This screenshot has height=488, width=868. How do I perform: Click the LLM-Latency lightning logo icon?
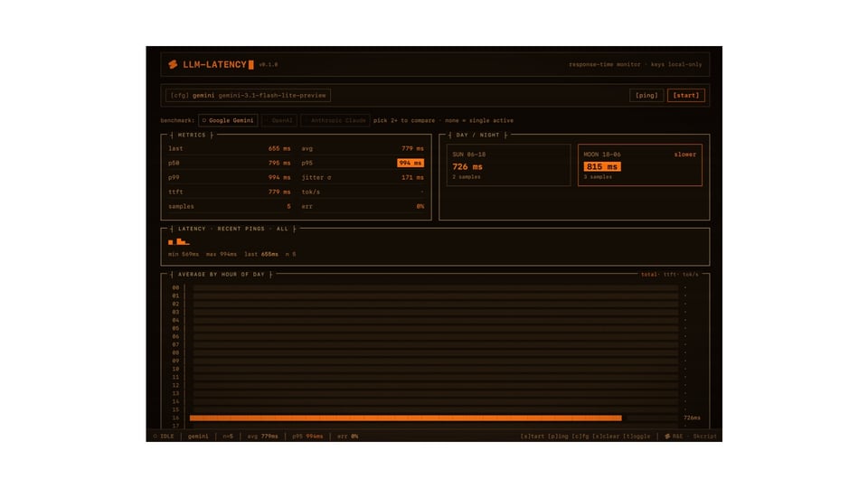coord(173,65)
